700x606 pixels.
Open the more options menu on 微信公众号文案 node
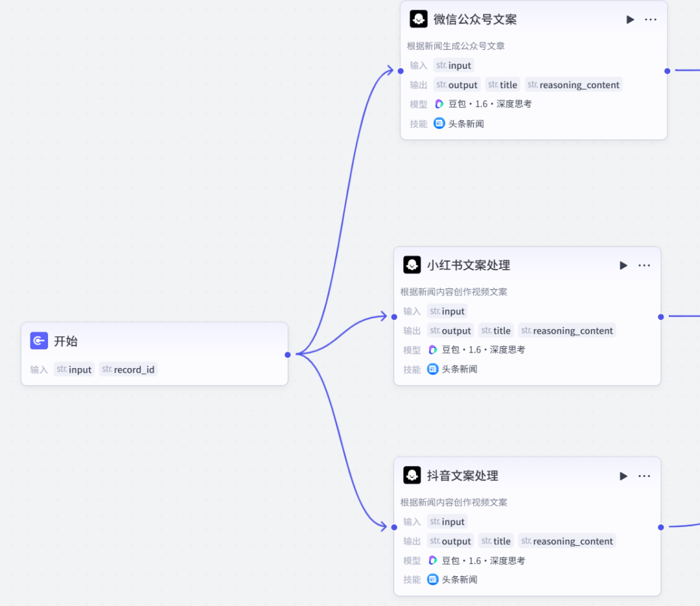point(651,19)
